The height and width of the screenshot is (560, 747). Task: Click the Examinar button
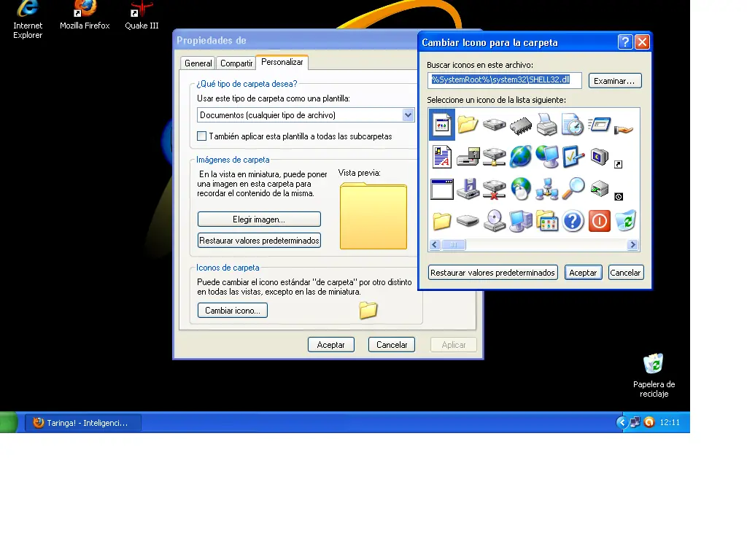614,80
